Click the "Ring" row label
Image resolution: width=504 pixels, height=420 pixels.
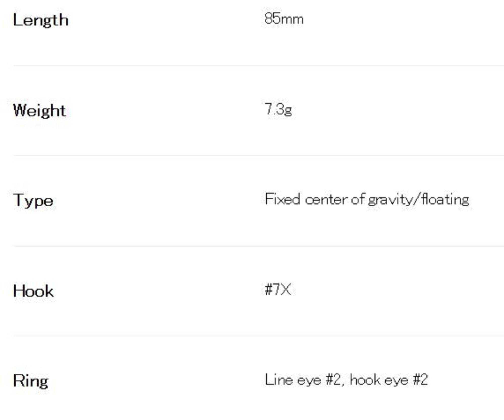(x=30, y=381)
